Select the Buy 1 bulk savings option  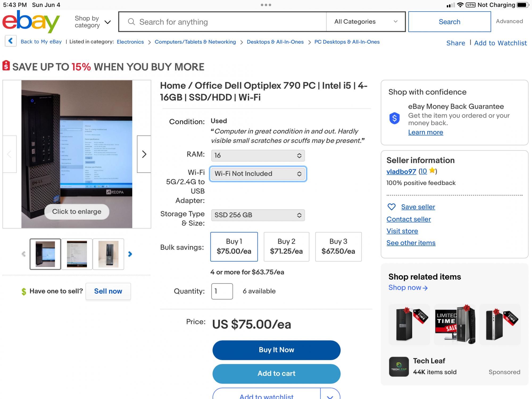point(234,247)
